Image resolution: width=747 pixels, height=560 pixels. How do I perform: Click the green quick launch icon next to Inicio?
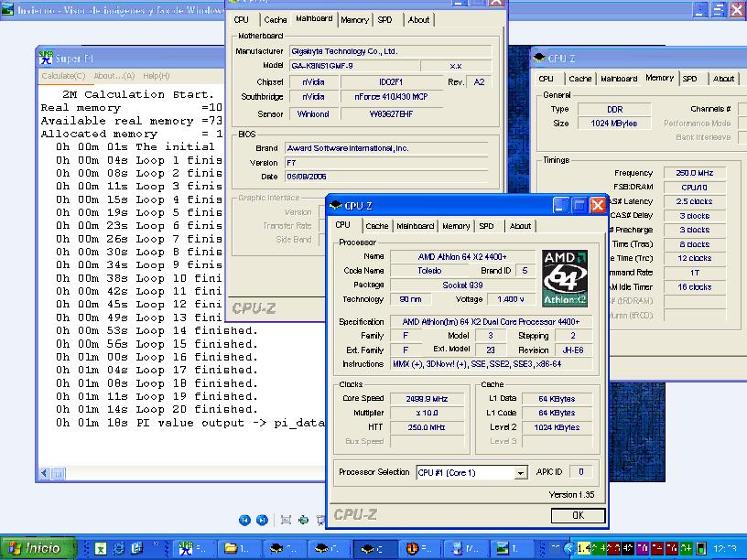[x=101, y=549]
